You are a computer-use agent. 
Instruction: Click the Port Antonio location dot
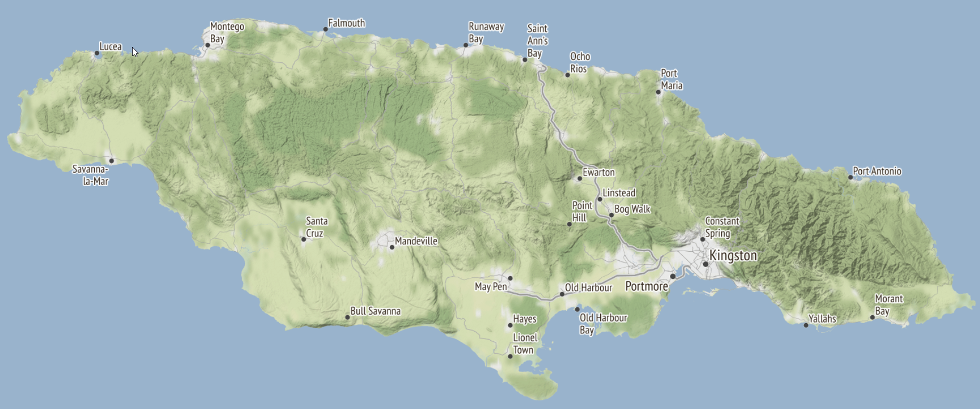pos(851,177)
